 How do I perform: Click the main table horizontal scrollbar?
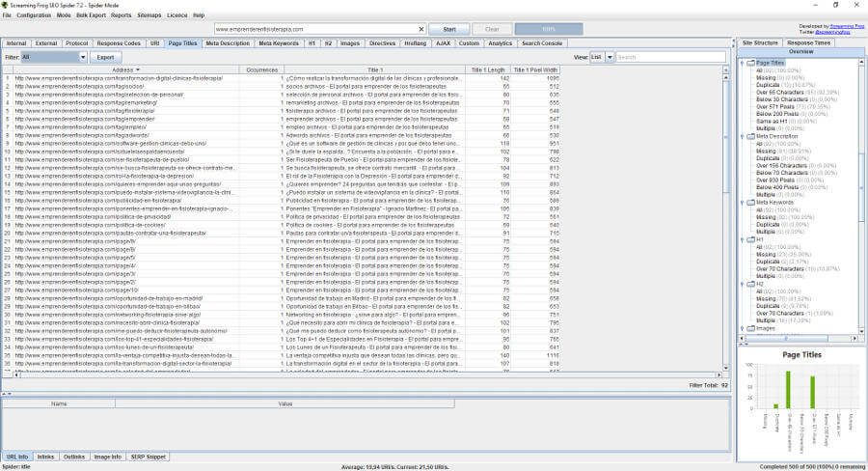coord(367,375)
